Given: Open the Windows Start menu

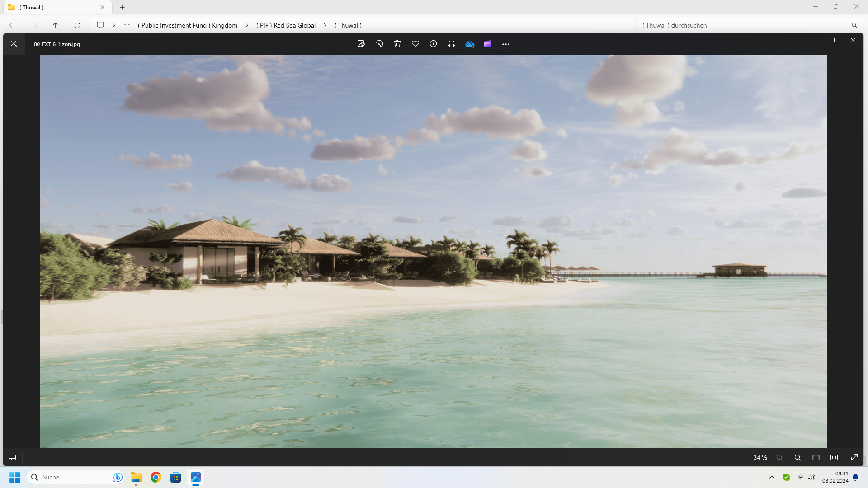Looking at the screenshot, I should pyautogui.click(x=15, y=477).
